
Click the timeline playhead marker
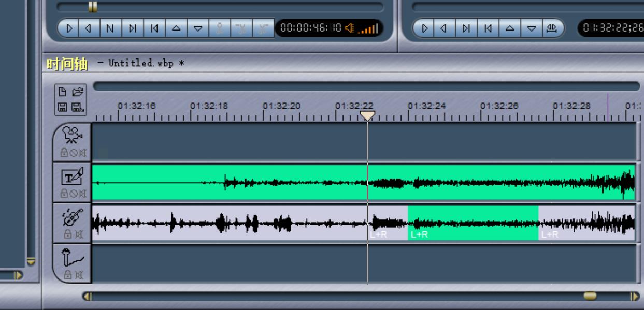367,115
